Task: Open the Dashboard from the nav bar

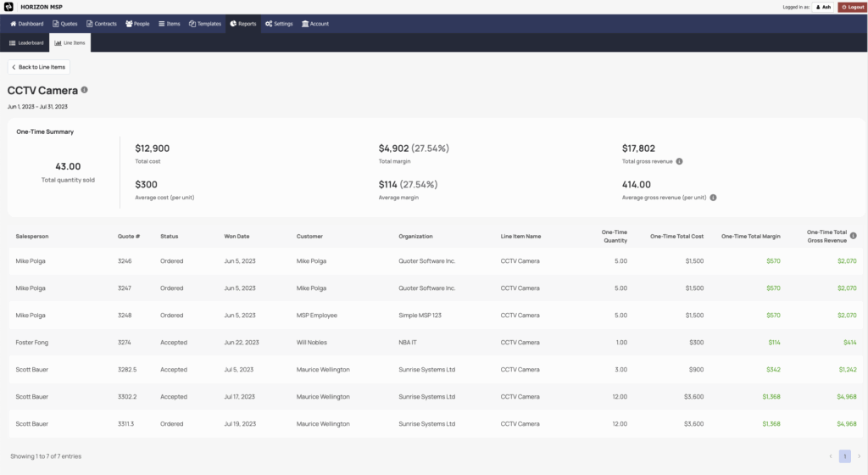Action: point(26,24)
